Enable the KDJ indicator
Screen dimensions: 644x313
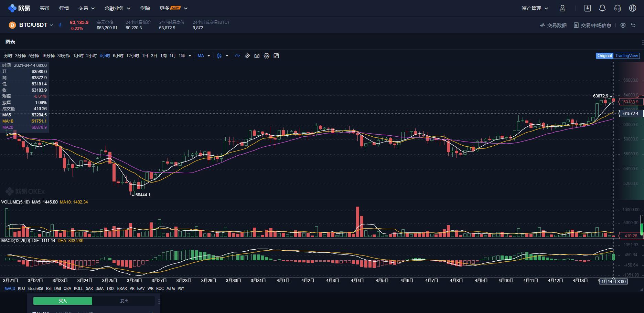(x=21, y=289)
